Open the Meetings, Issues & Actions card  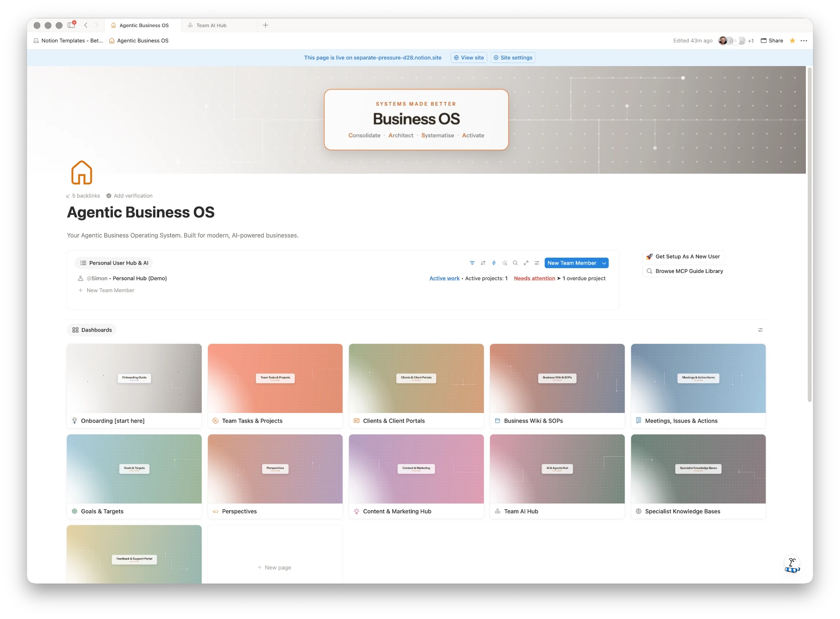[x=698, y=386]
